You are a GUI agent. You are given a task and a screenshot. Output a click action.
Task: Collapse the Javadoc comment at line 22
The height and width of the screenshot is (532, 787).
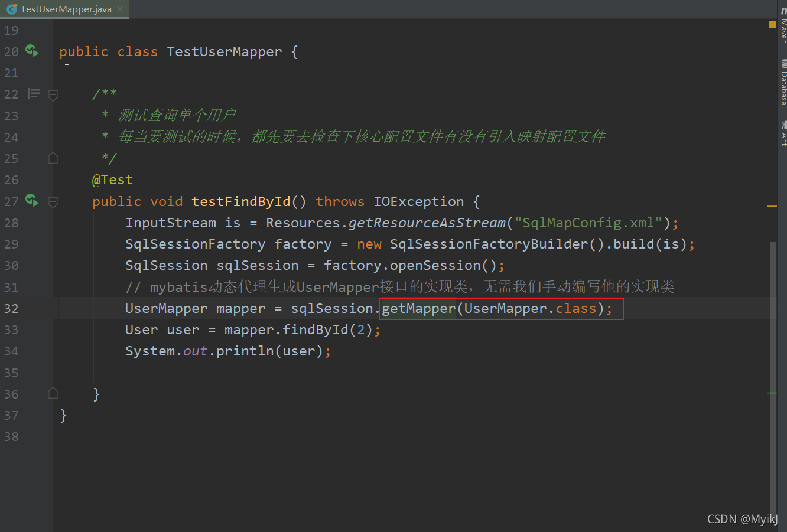(x=53, y=94)
